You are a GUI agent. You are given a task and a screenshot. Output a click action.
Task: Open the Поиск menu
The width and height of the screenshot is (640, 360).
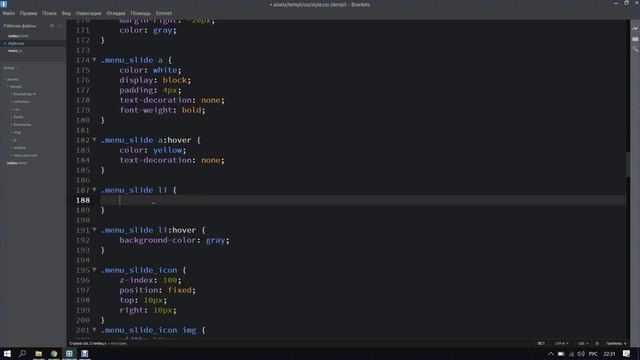pos(49,13)
